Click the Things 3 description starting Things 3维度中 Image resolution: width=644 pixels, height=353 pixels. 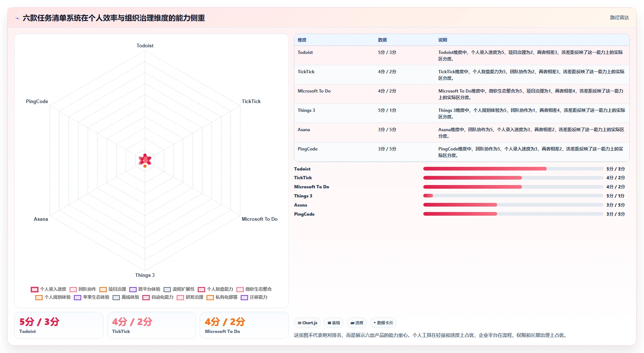(531, 114)
